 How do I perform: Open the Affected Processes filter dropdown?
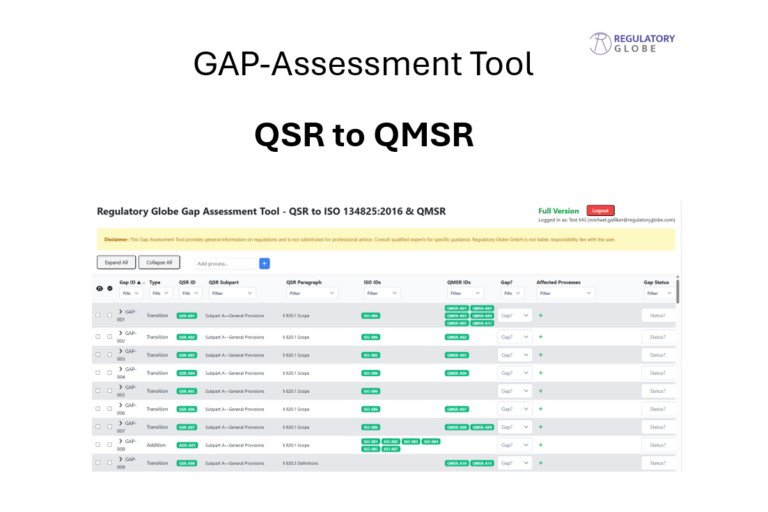click(566, 293)
